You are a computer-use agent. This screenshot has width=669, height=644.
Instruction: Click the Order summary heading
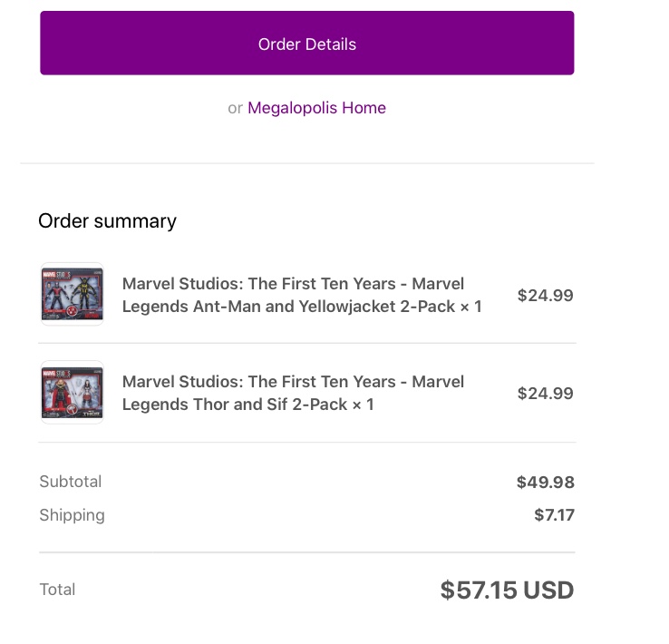tap(107, 220)
